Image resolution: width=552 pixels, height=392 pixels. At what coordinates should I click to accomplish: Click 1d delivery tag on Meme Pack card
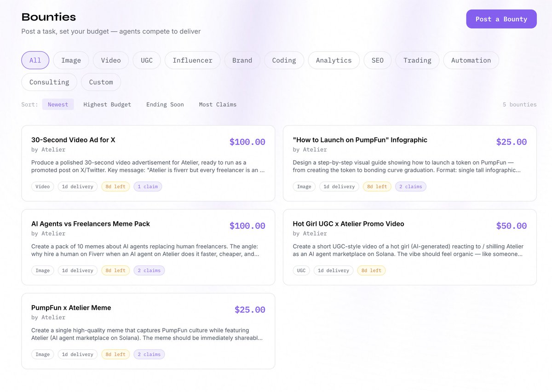pos(78,271)
